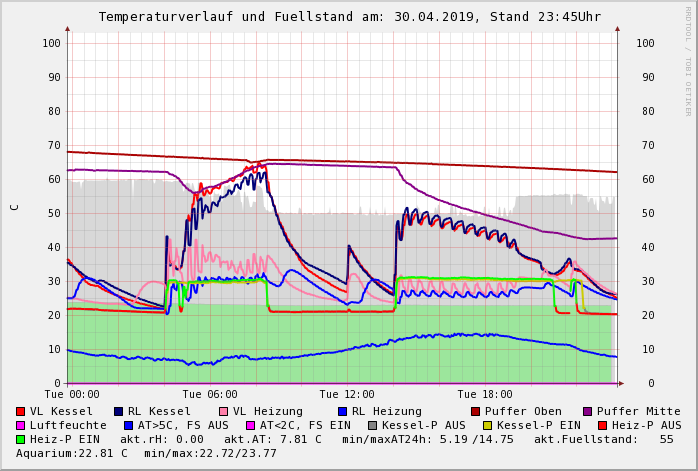Select the Puffer Oben legend swatch

[x=475, y=411]
